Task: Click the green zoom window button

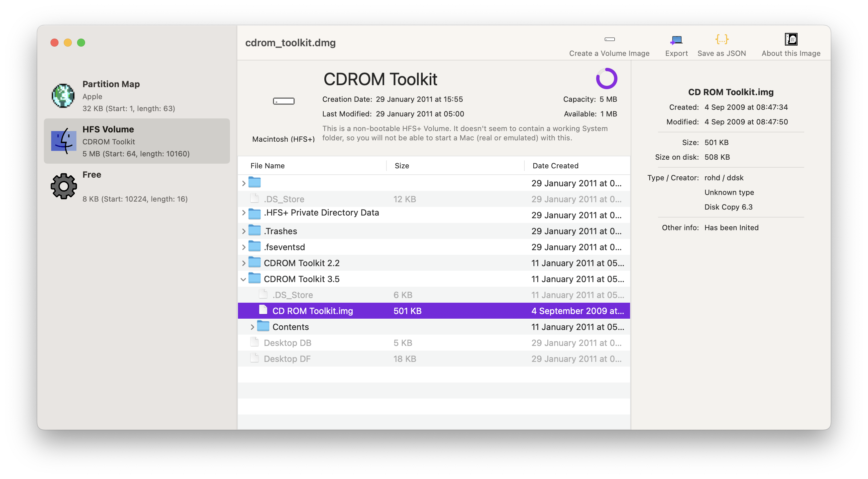Action: 81,43
